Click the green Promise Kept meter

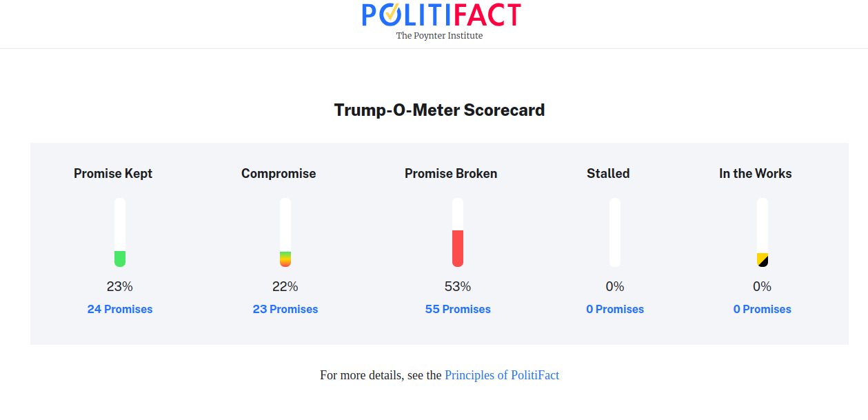tap(120, 232)
